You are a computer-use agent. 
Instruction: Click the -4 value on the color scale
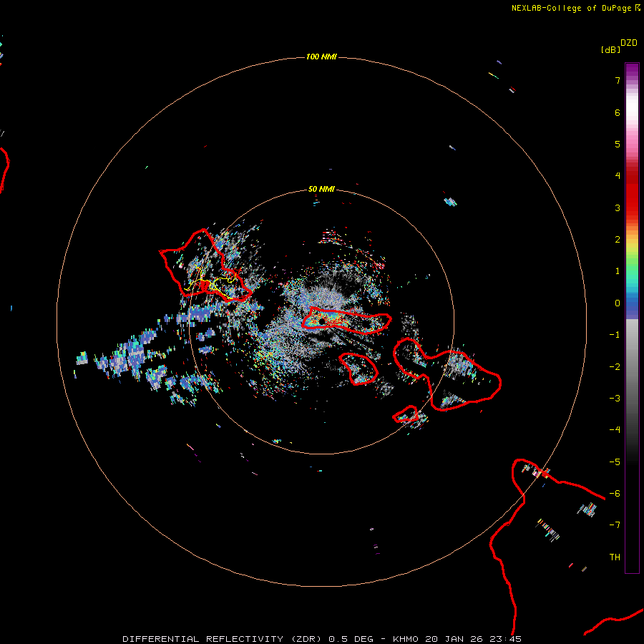[615, 430]
